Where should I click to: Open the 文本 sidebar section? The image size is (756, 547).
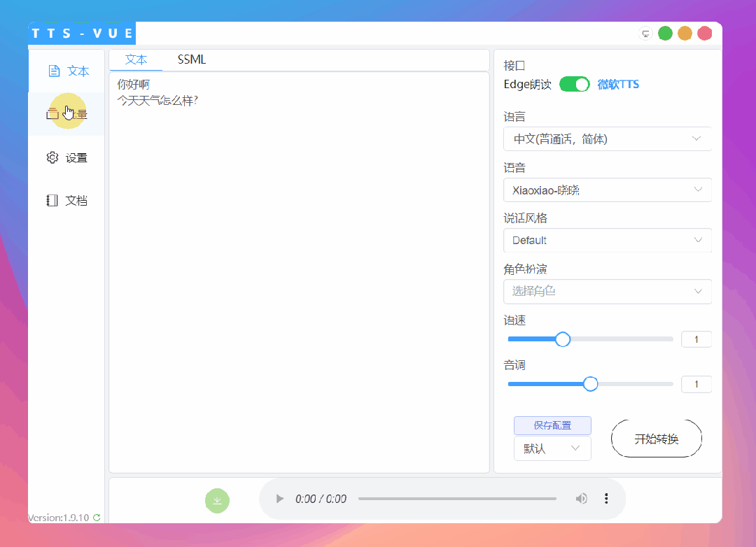point(66,71)
